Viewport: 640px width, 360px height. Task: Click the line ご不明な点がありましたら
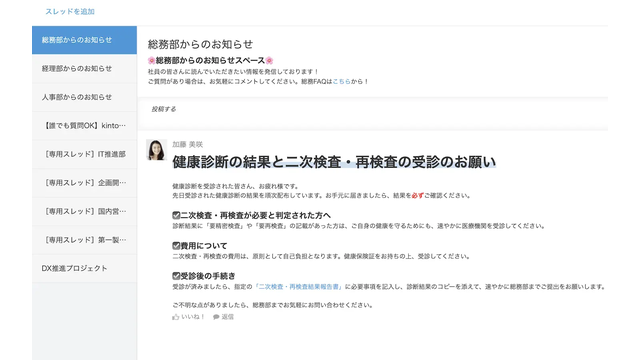tap(272, 305)
